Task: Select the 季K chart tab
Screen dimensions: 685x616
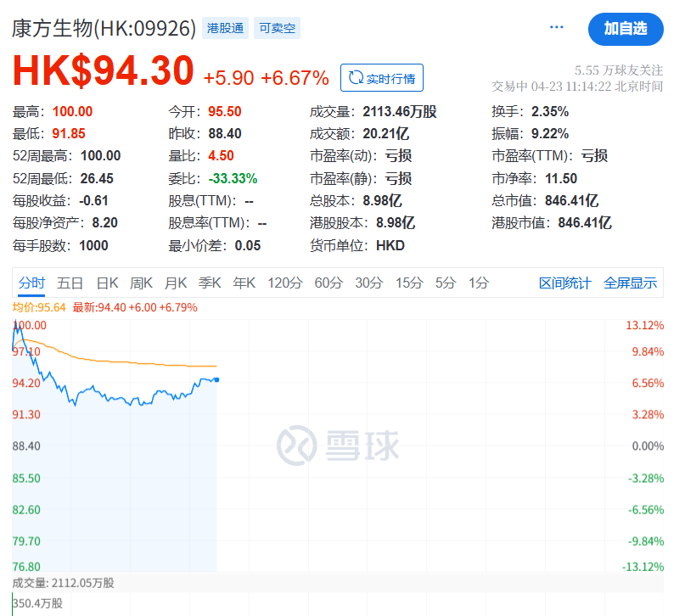Action: pyautogui.click(x=210, y=283)
